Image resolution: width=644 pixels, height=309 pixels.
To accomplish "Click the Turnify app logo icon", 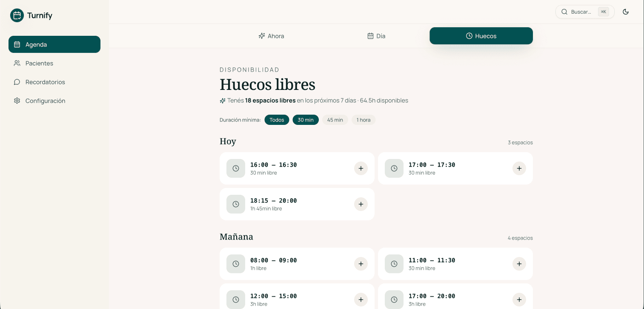I will click(x=16, y=15).
